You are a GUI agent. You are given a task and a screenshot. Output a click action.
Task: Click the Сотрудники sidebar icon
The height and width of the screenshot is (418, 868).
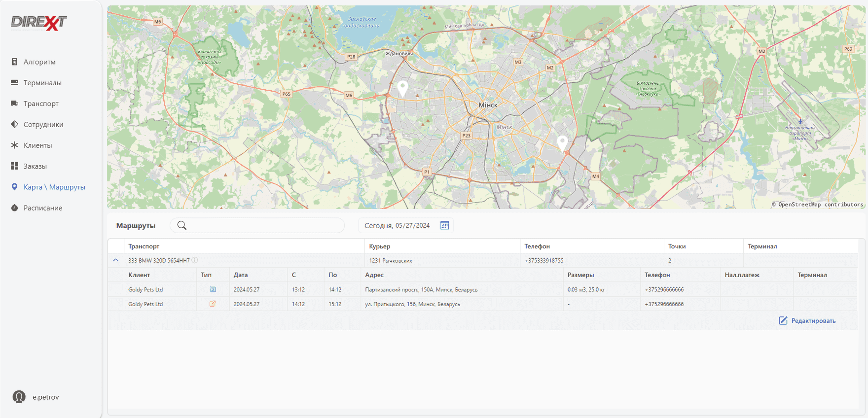click(x=14, y=124)
